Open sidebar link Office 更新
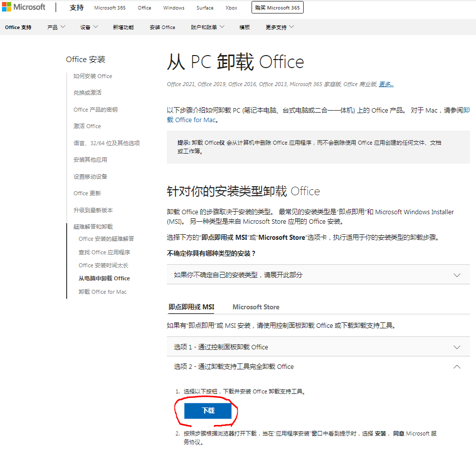 pyautogui.click(x=87, y=193)
